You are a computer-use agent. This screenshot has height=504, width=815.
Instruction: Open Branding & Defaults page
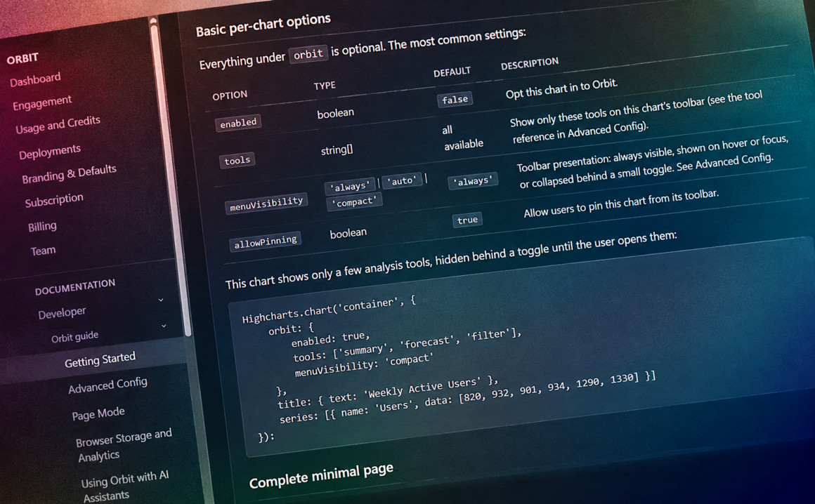(x=69, y=174)
